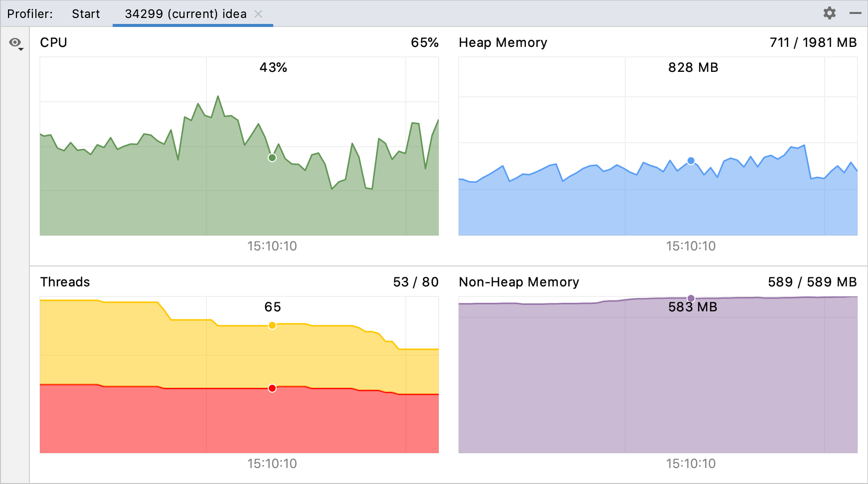
Task: Click the yellow 65 threads marker dot
Action: tap(272, 325)
